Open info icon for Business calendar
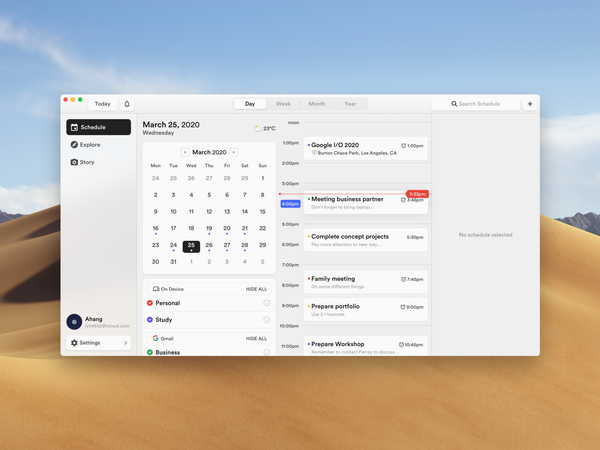 pyautogui.click(x=267, y=352)
